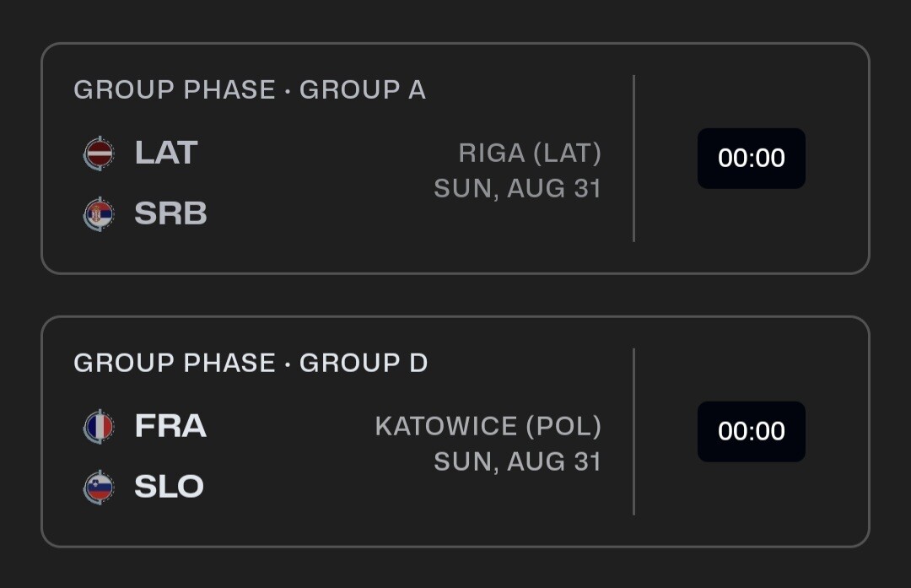
Task: Click Sun, Aug 31 date in France match
Action: pos(517,461)
